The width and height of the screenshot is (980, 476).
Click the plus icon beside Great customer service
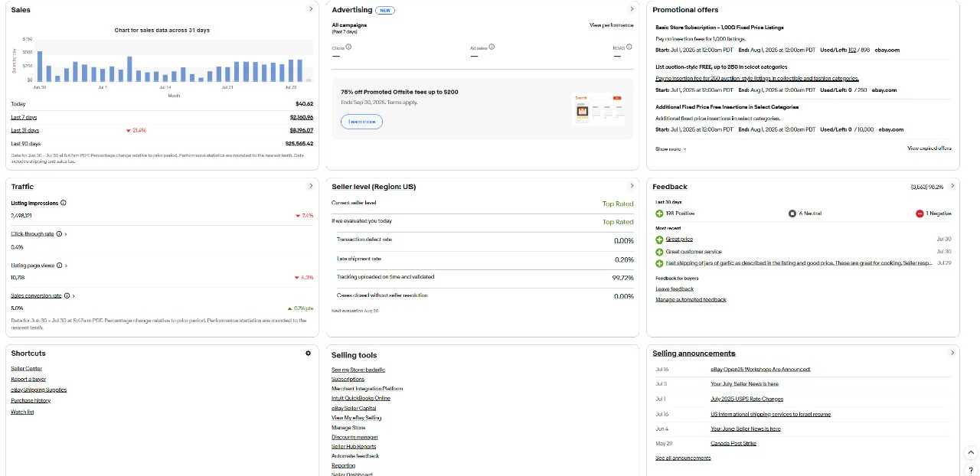point(660,252)
